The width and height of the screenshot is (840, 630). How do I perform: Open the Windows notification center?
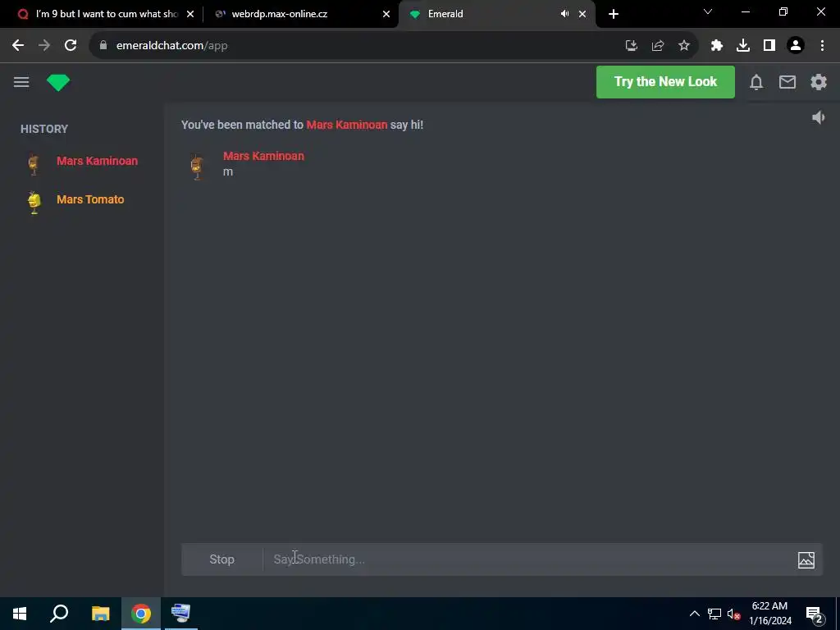(x=814, y=614)
